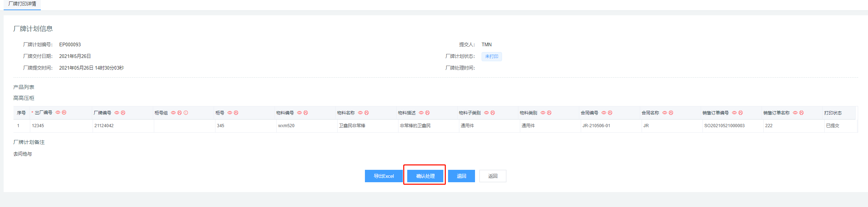Image resolution: width=868 pixels, height=207 pixels.
Task: Toggle the eye icon for 合同名称 column
Action: (665, 113)
